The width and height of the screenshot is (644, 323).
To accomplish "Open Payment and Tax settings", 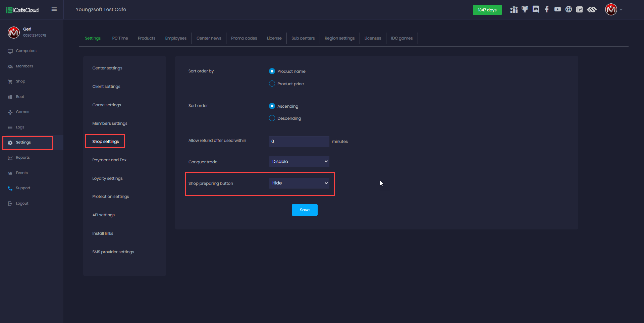I will (109, 160).
